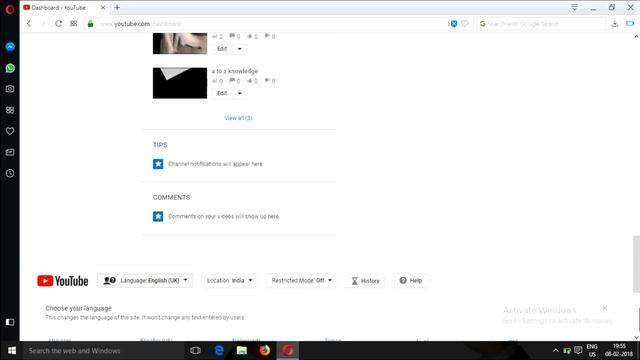The width and height of the screenshot is (640, 360).
Task: Open Help button in footer
Action: pyautogui.click(x=411, y=280)
